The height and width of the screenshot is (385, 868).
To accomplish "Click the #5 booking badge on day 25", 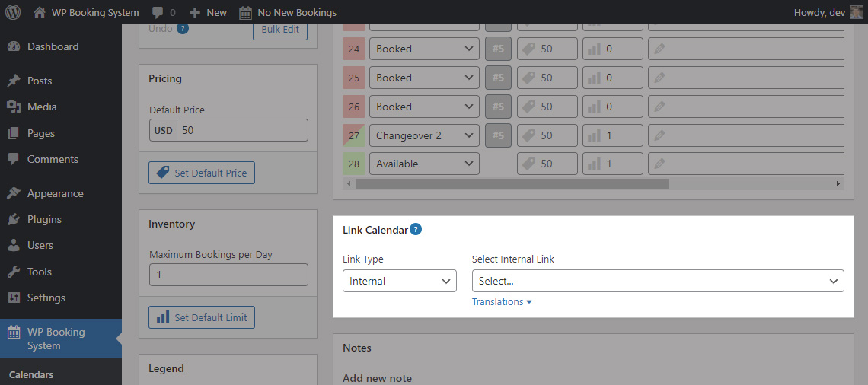I will click(x=498, y=78).
